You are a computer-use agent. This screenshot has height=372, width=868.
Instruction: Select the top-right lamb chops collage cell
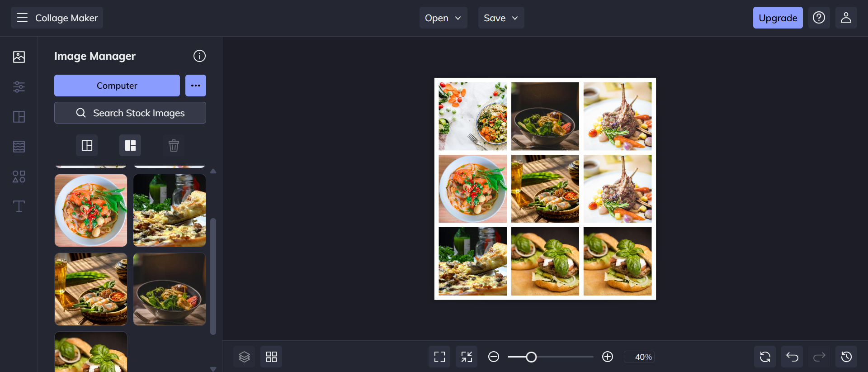(618, 116)
